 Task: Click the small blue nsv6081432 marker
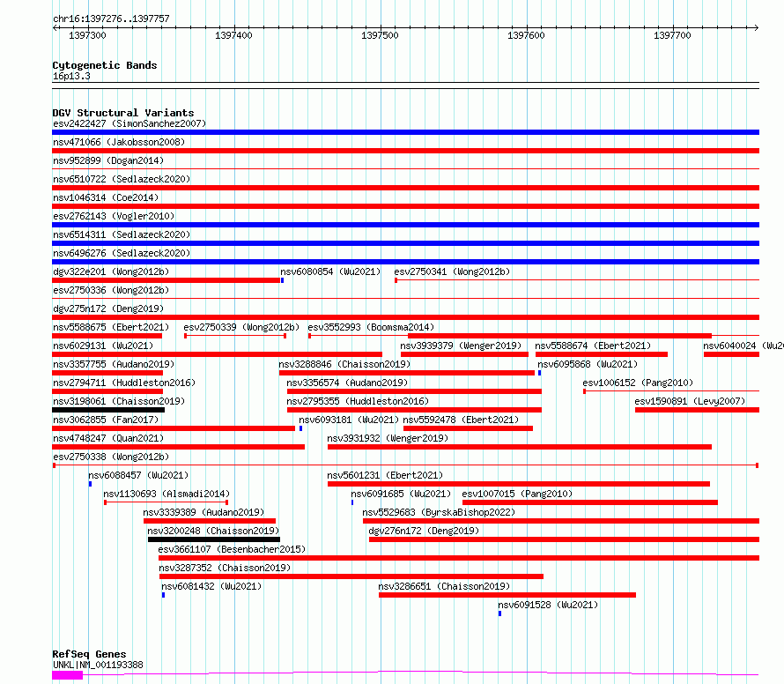(164, 596)
